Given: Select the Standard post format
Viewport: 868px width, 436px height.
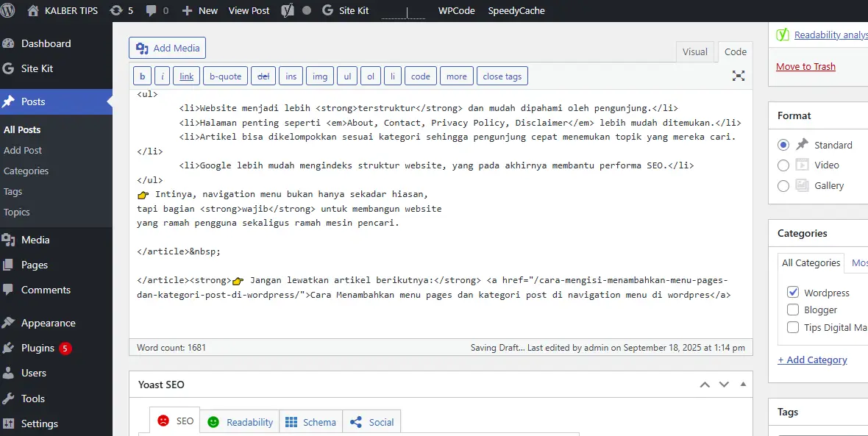Looking at the screenshot, I should [x=783, y=145].
